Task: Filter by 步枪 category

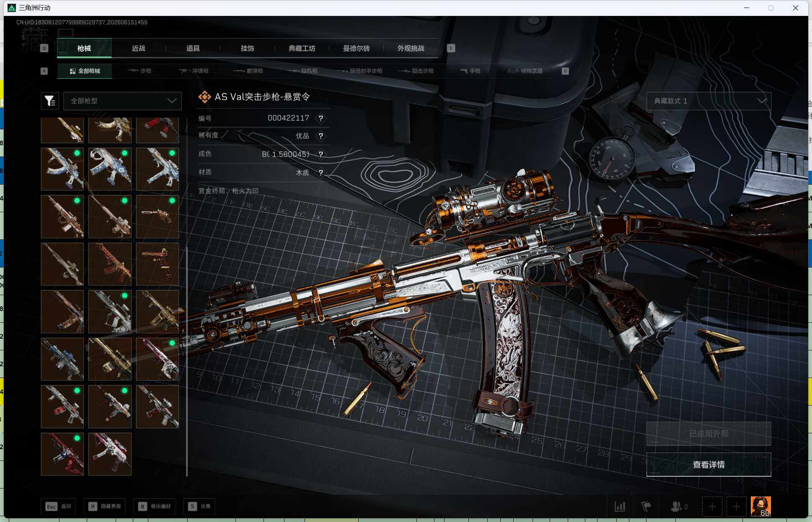Action: [x=140, y=71]
